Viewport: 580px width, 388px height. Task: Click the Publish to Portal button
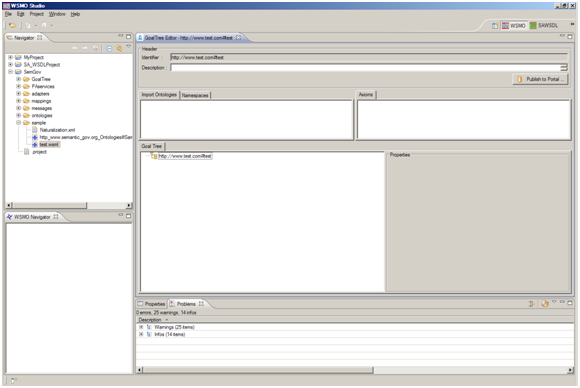tap(540, 79)
